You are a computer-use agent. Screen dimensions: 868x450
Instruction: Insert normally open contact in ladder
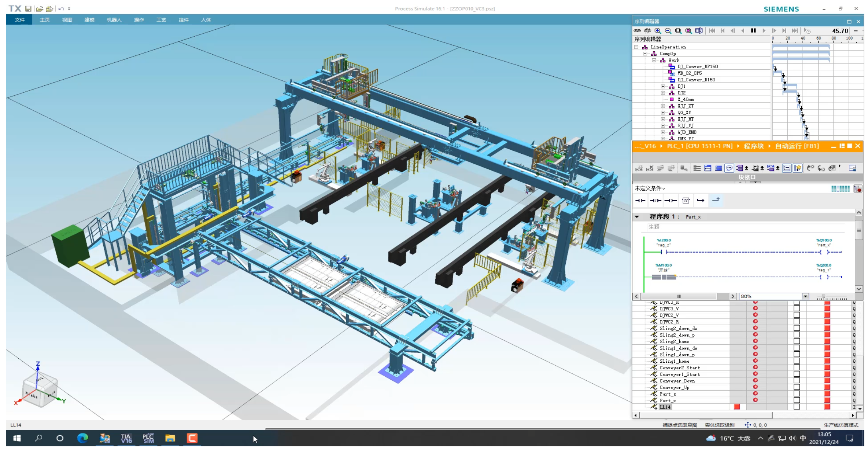coord(640,201)
